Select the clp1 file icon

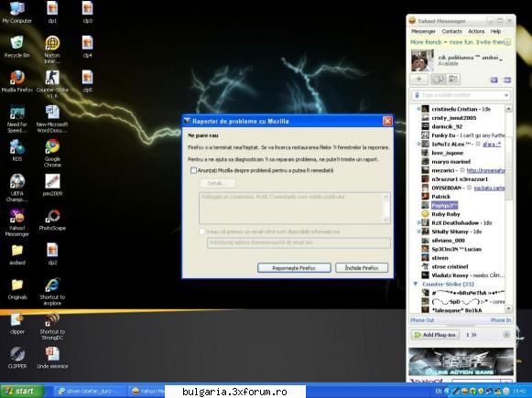52,13
